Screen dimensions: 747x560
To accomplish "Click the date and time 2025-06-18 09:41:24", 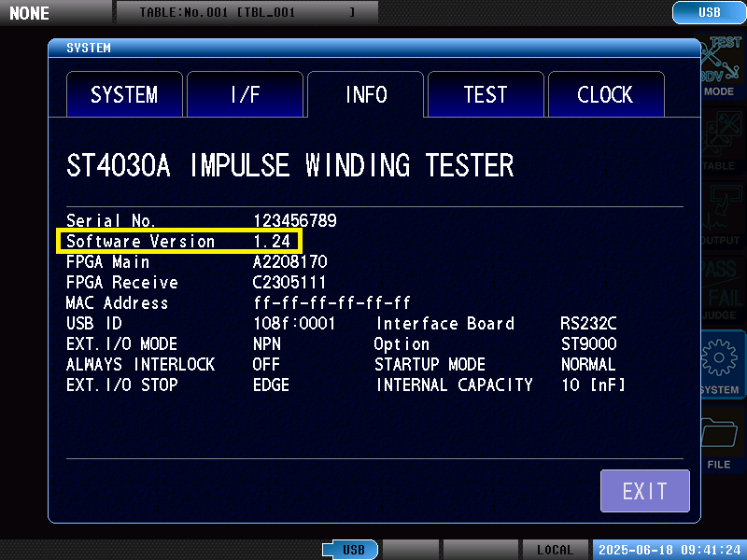I will (669, 550).
